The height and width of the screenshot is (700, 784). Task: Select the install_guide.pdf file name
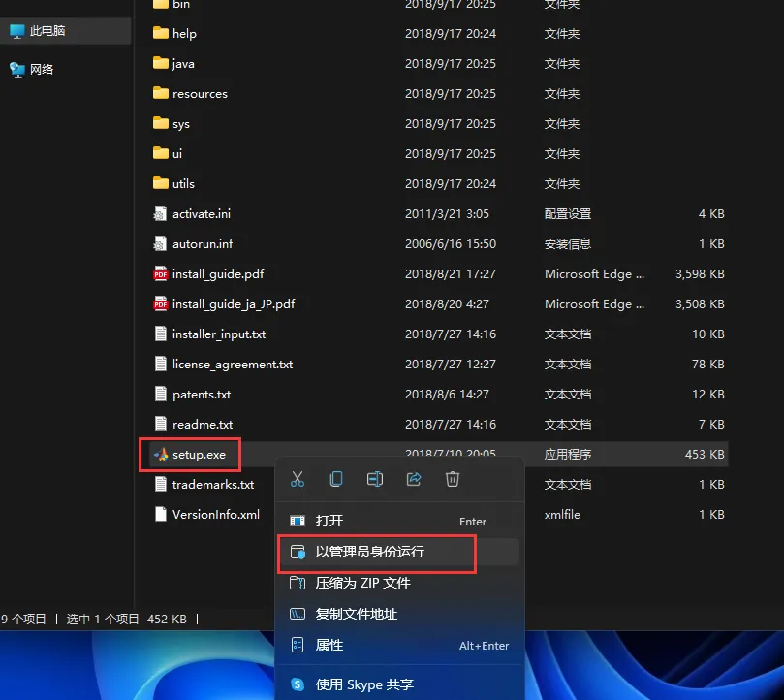click(x=218, y=274)
